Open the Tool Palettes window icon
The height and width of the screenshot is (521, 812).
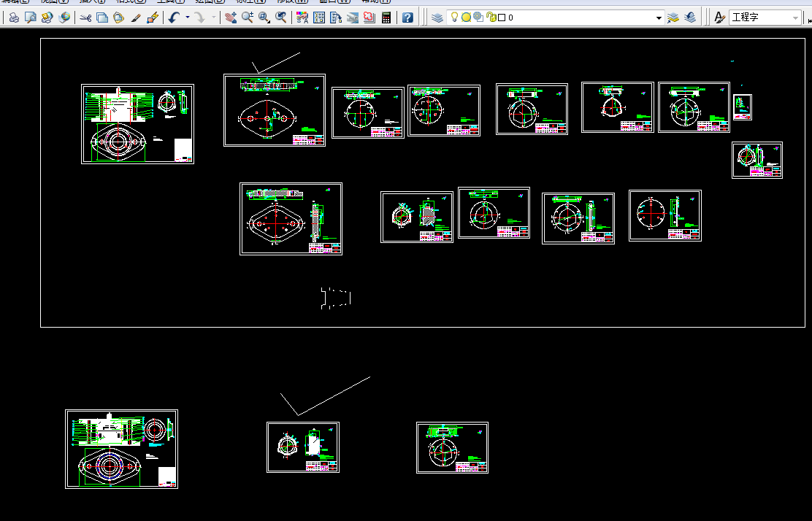pos(336,18)
